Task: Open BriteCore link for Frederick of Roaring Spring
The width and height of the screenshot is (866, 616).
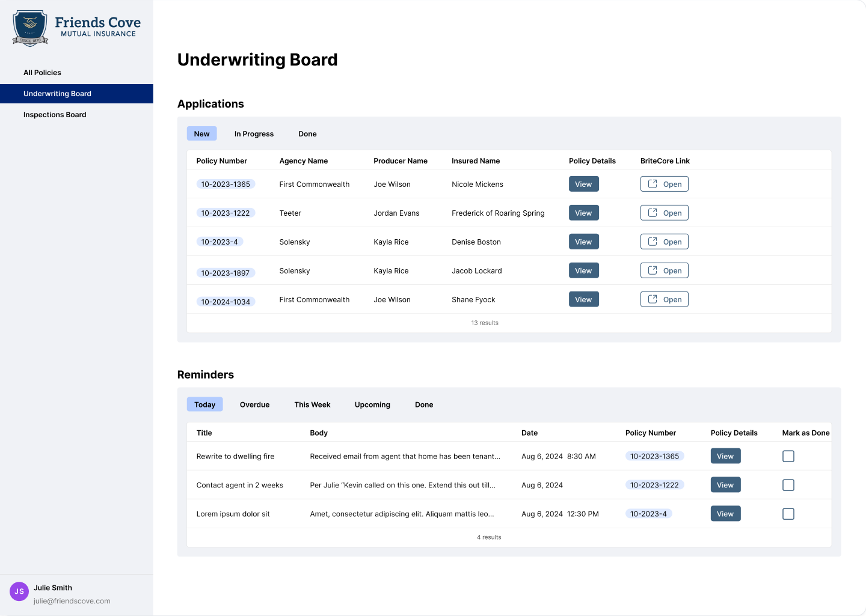Action: 664,213
